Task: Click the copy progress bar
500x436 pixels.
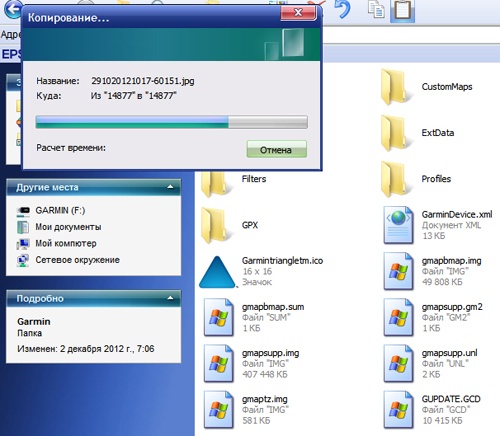Action: [x=172, y=122]
